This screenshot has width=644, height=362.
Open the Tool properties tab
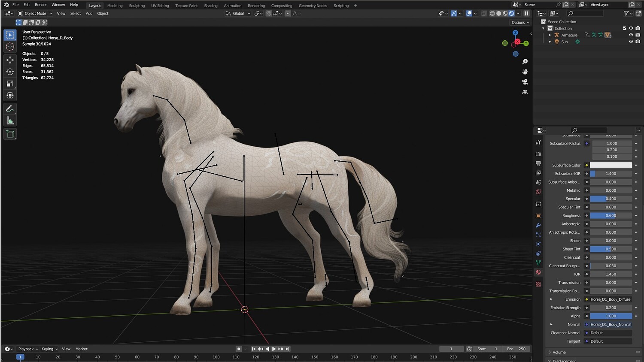click(538, 142)
